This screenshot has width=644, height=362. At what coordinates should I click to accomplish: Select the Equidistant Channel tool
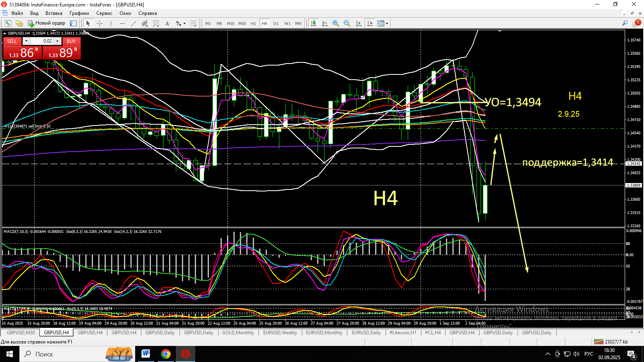(144, 23)
